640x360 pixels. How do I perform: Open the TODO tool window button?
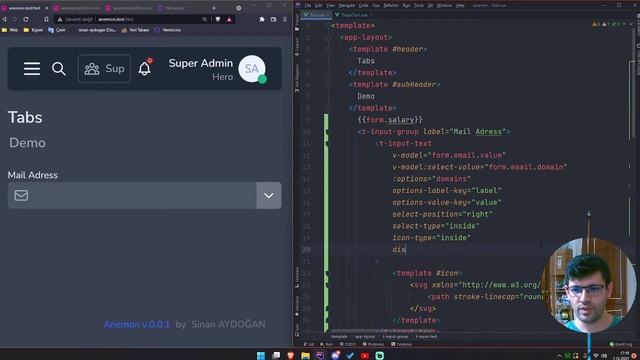(x=348, y=344)
